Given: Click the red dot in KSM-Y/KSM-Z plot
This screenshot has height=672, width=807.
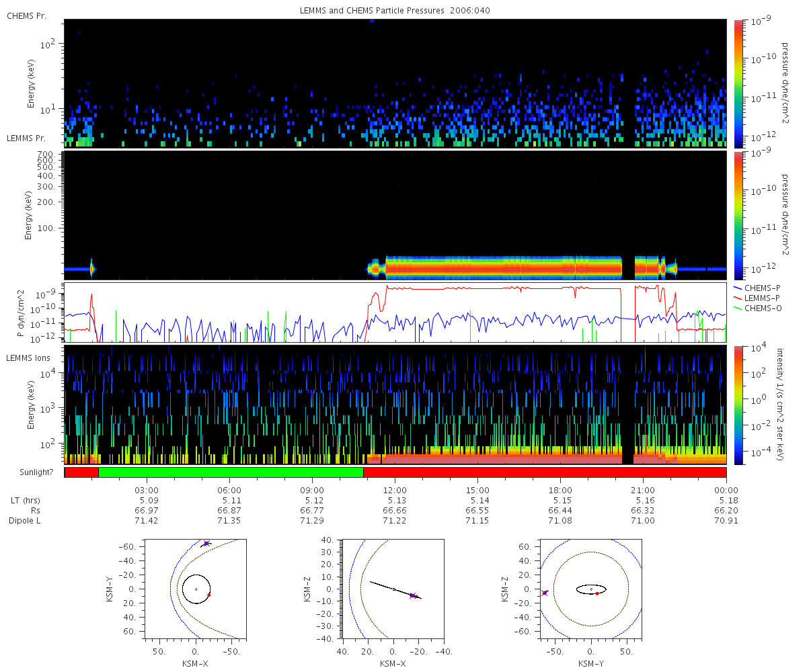Looking at the screenshot, I should [x=597, y=593].
